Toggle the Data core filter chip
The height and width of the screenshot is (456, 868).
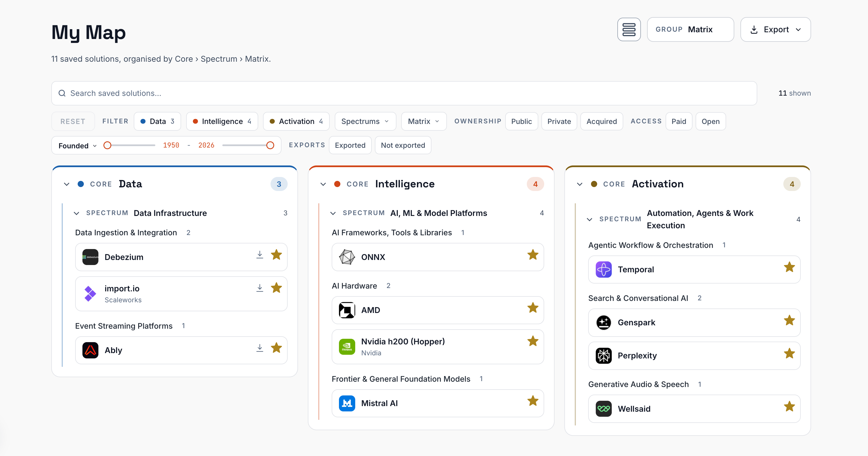tap(157, 121)
